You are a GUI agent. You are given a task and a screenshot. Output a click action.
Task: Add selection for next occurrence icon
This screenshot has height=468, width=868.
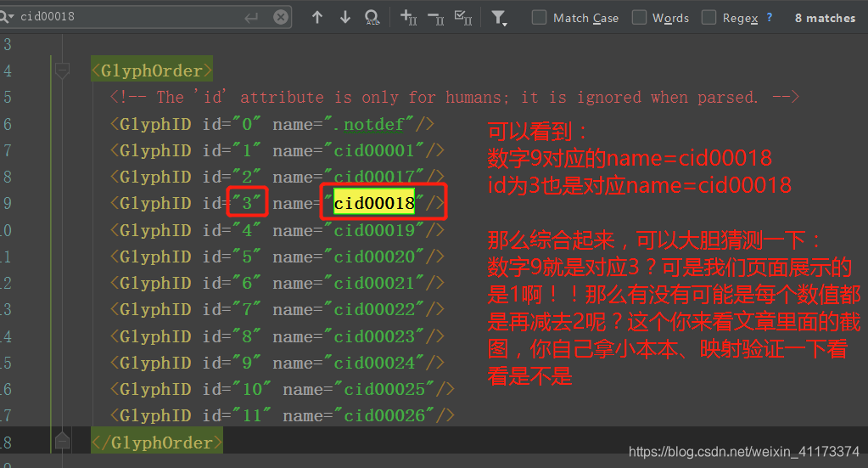pyautogui.click(x=408, y=17)
